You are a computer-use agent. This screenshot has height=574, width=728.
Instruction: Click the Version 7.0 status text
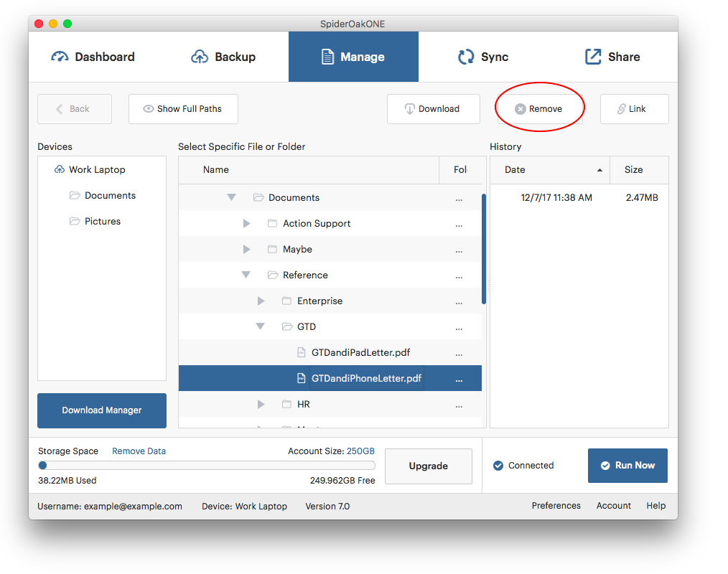[327, 507]
